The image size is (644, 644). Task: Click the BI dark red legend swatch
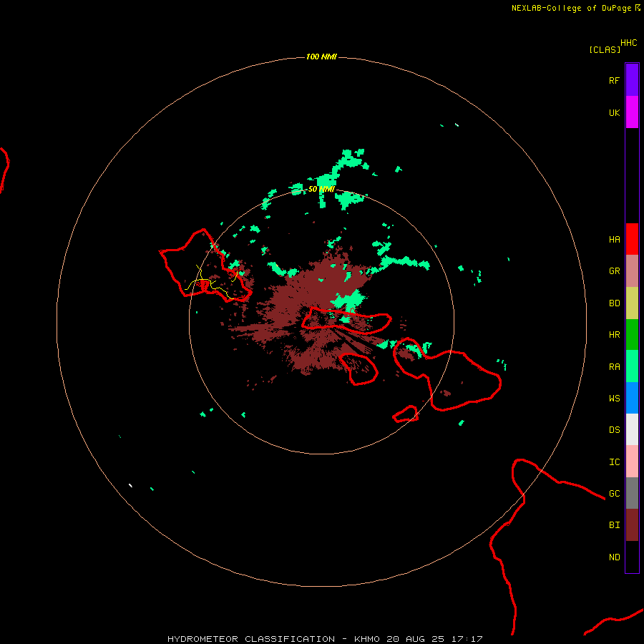pyautogui.click(x=632, y=525)
